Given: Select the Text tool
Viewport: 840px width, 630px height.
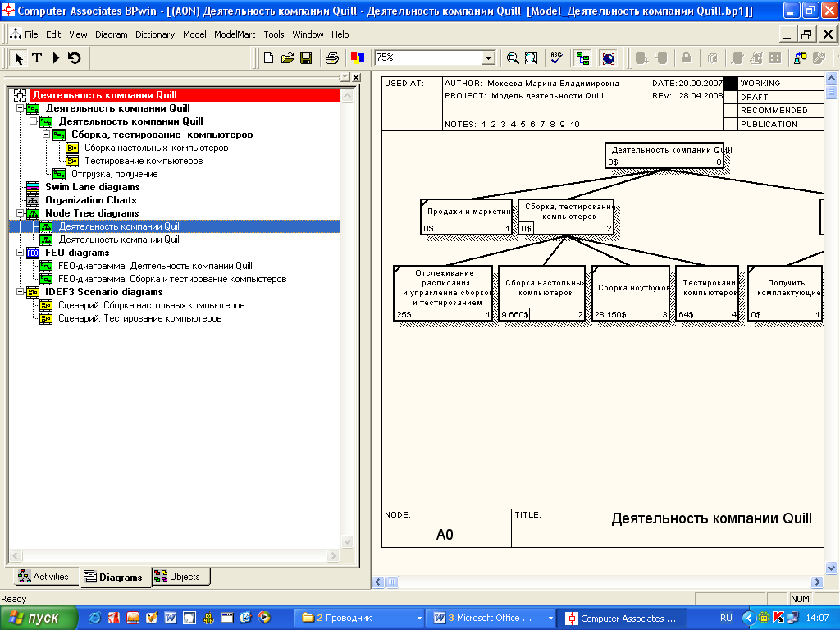Looking at the screenshot, I should (37, 58).
